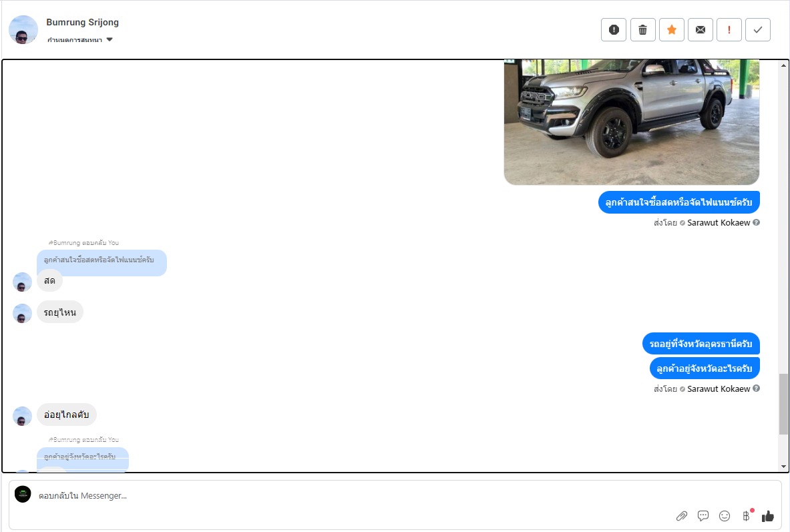Select the message 'รถอยู่ที่จังหวัดอุดรธานีครับ'
The width and height of the screenshot is (790, 532).
[x=701, y=344]
